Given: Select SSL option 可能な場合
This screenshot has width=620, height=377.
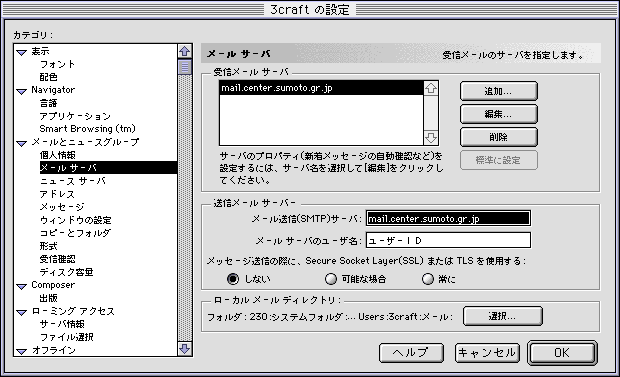Looking at the screenshot, I should tap(331, 279).
